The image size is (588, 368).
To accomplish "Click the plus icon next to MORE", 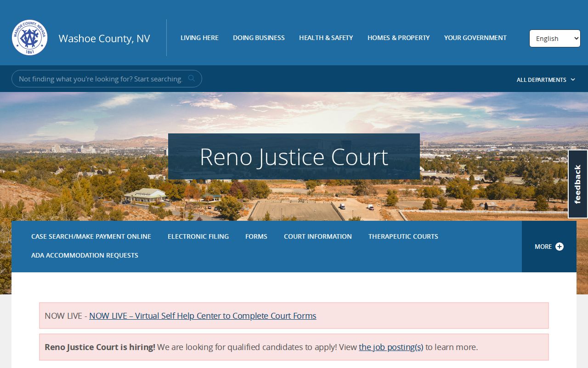I will (560, 247).
